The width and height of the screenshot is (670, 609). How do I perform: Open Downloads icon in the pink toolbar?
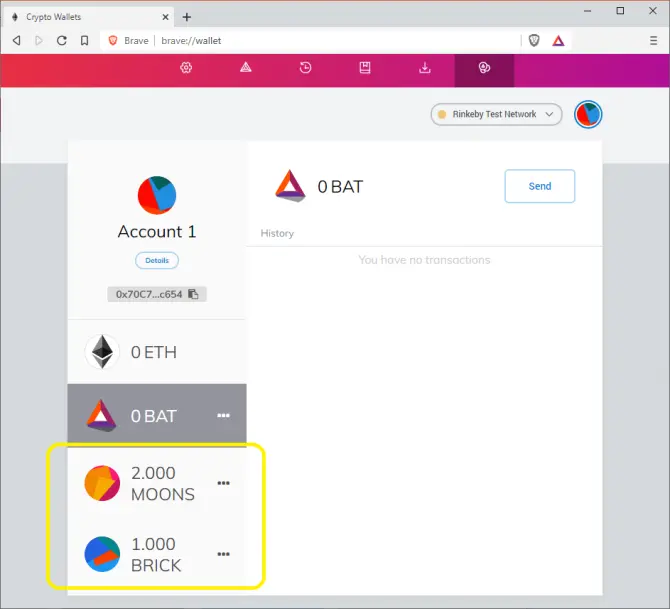coord(425,68)
